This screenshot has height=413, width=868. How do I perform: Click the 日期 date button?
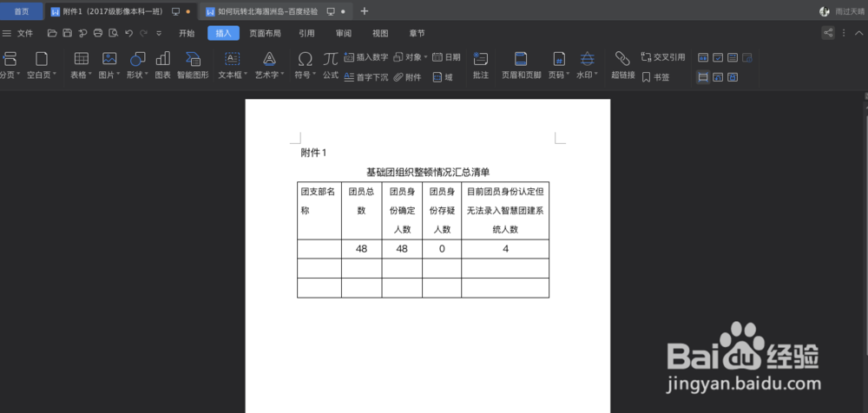pos(446,57)
